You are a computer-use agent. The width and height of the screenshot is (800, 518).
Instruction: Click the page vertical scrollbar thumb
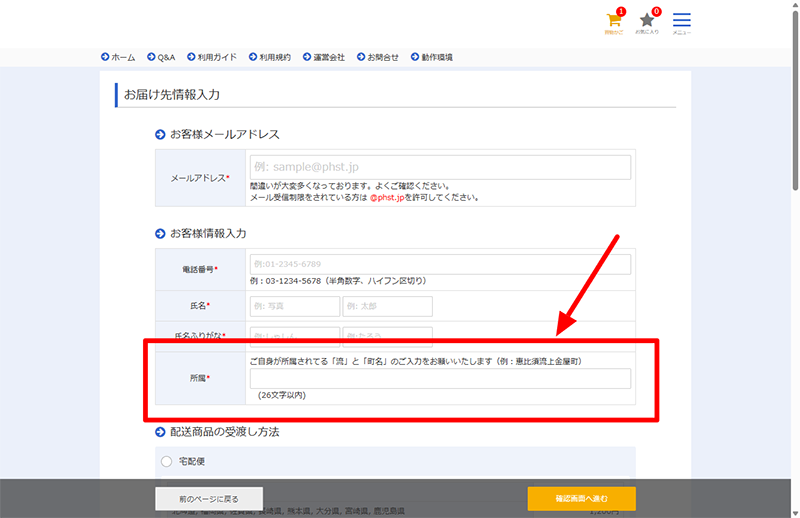pos(795,101)
